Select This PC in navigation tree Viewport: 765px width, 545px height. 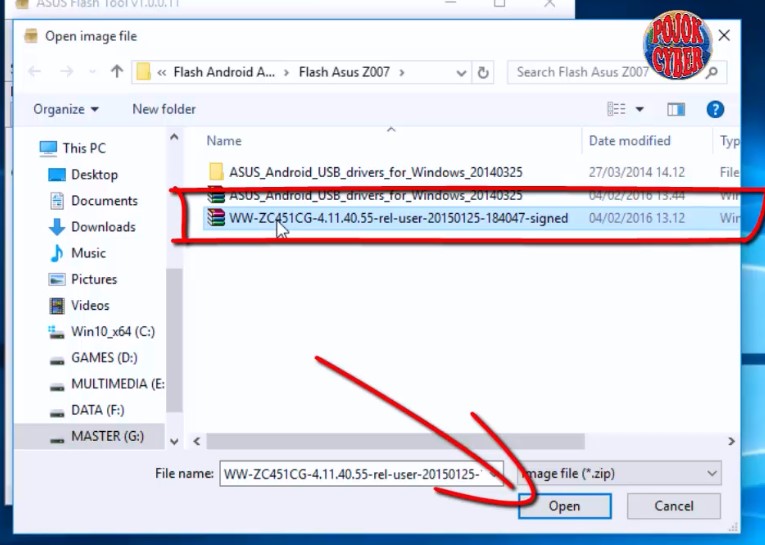84,148
